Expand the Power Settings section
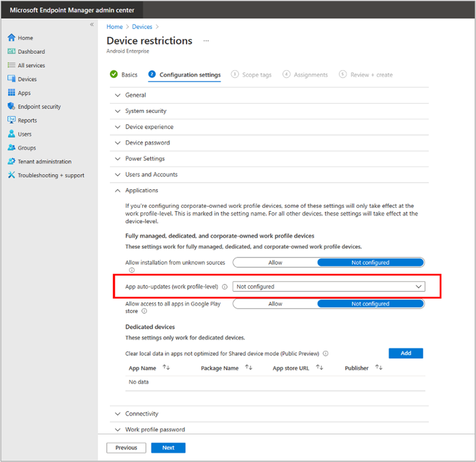The height and width of the screenshot is (462, 476). (x=269, y=159)
